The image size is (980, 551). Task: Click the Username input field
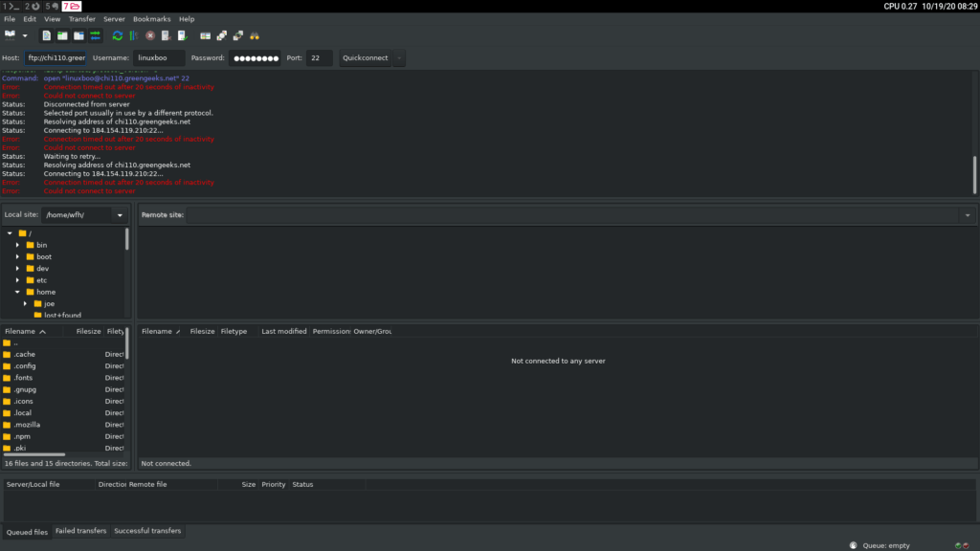[158, 58]
